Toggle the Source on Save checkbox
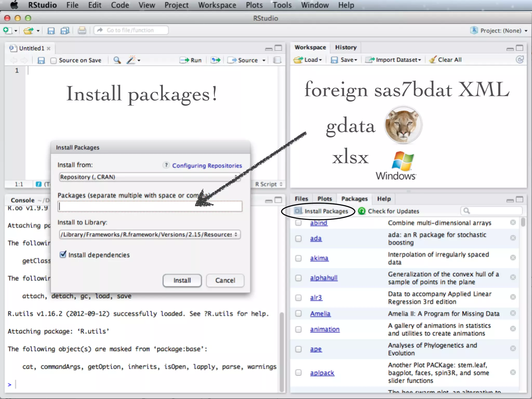The height and width of the screenshot is (399, 532). [54, 61]
